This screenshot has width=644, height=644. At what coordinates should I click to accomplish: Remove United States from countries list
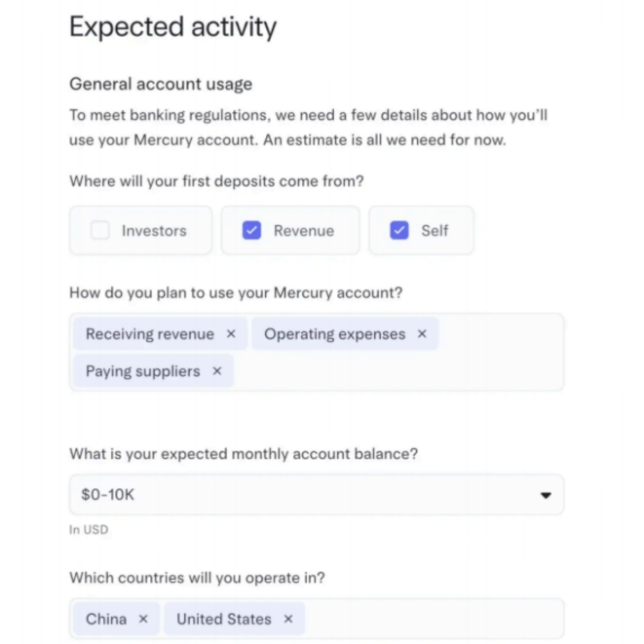(x=288, y=619)
